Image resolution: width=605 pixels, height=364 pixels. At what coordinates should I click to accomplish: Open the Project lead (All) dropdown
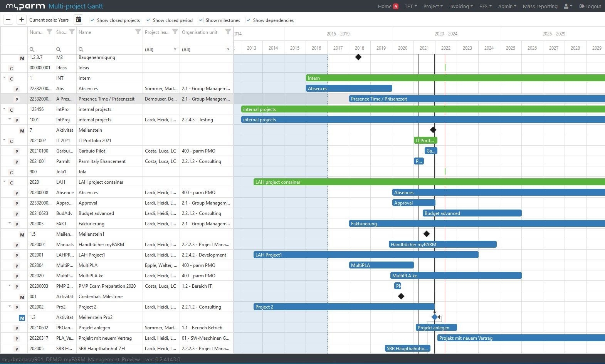(x=161, y=49)
